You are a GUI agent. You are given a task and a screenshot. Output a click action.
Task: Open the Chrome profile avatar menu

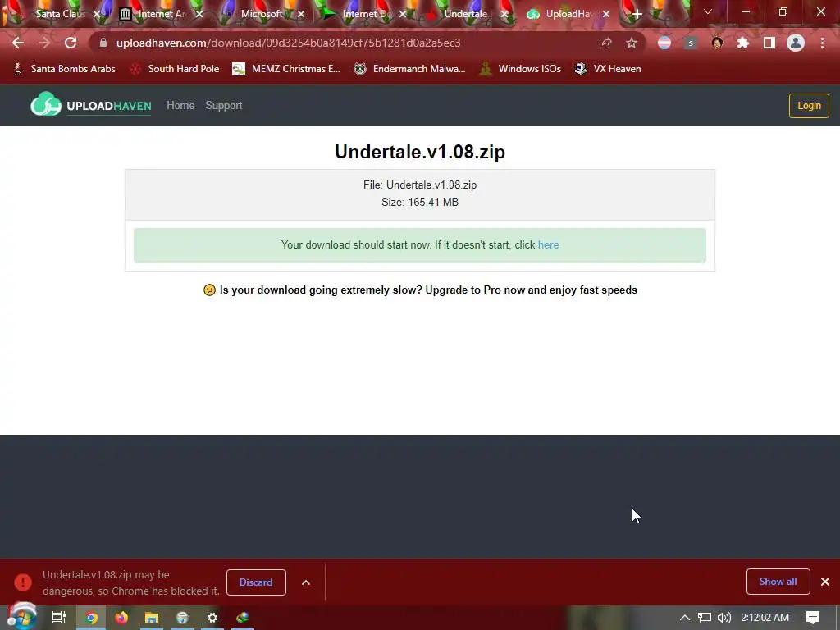pyautogui.click(x=796, y=43)
